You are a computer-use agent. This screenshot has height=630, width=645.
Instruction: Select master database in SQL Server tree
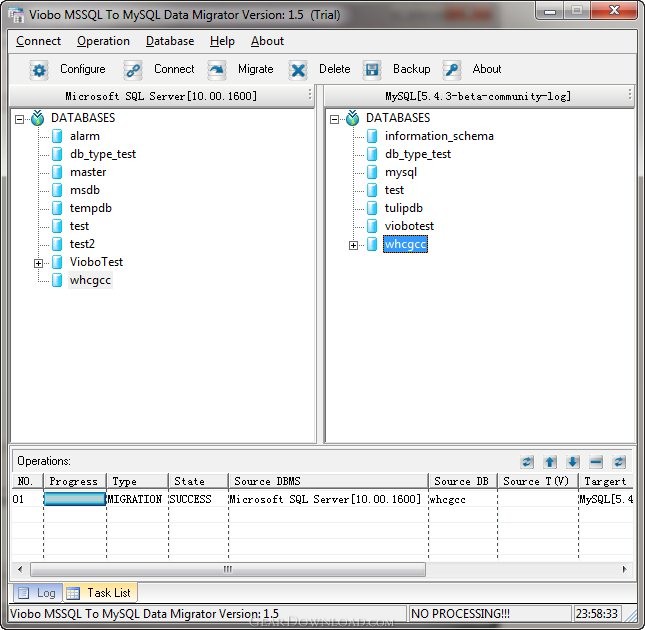tap(88, 172)
